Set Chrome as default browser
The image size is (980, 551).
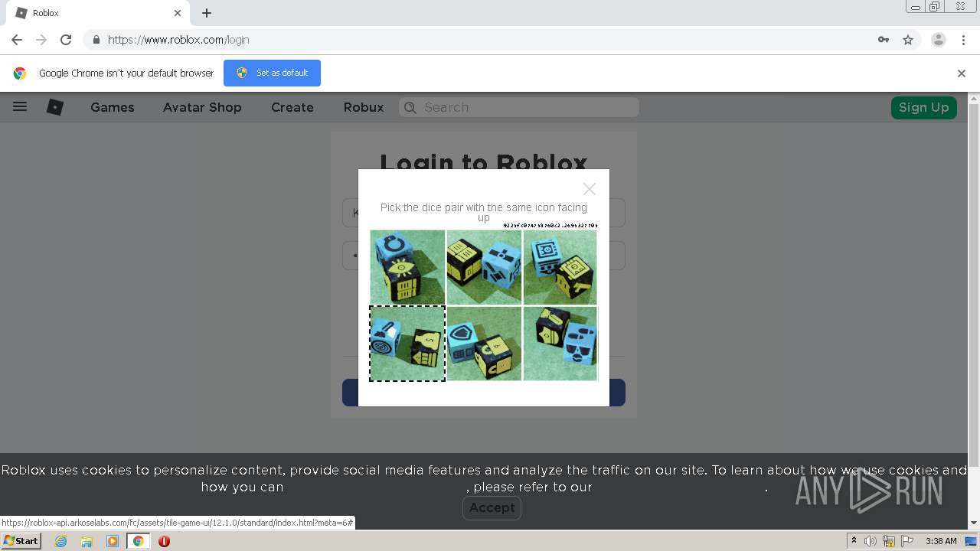point(272,73)
